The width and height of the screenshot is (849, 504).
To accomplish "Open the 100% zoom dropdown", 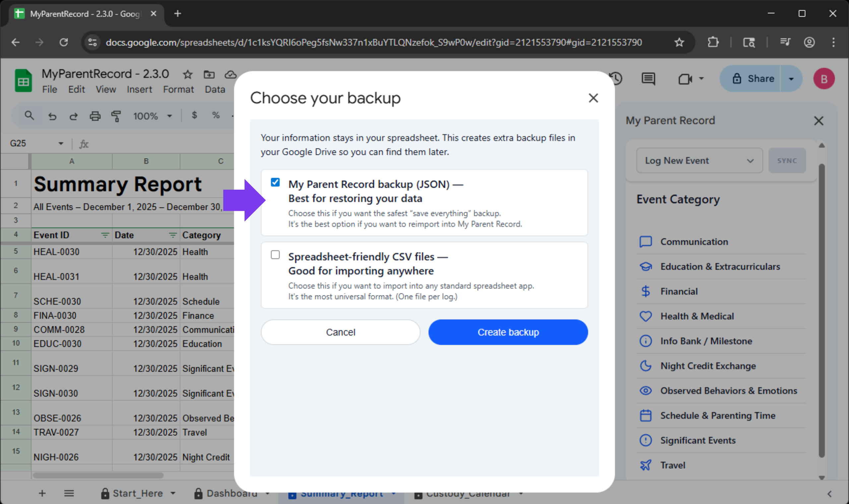I will tap(153, 116).
